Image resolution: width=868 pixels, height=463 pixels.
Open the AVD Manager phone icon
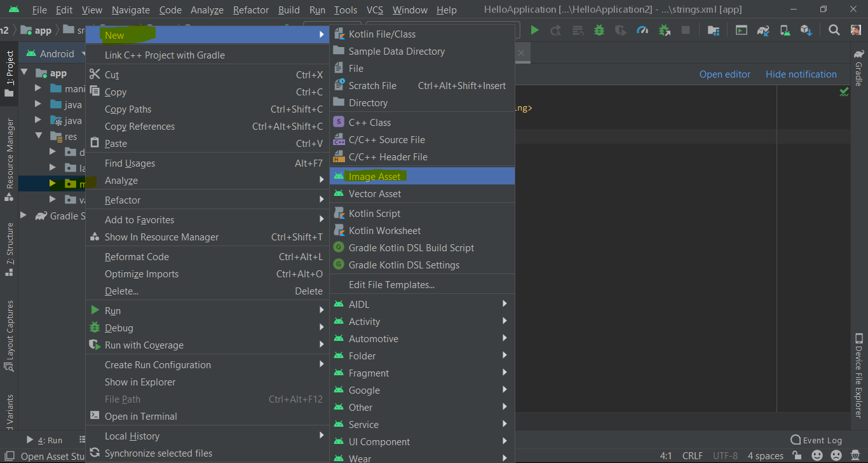785,30
